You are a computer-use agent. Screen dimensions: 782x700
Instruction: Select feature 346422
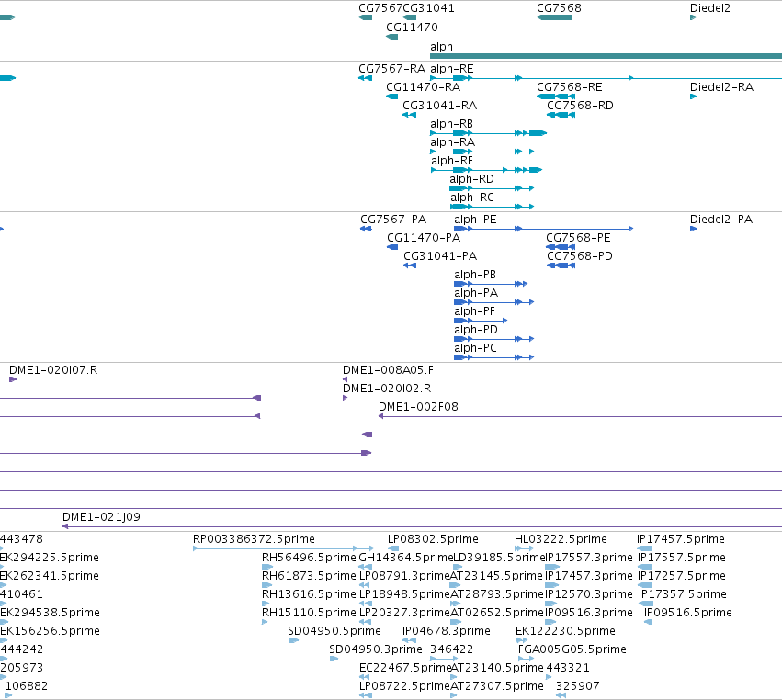tap(444, 659)
